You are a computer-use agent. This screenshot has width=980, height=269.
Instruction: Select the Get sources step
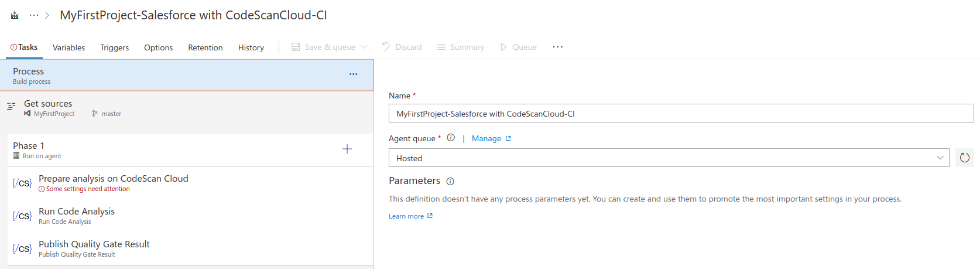click(48, 108)
